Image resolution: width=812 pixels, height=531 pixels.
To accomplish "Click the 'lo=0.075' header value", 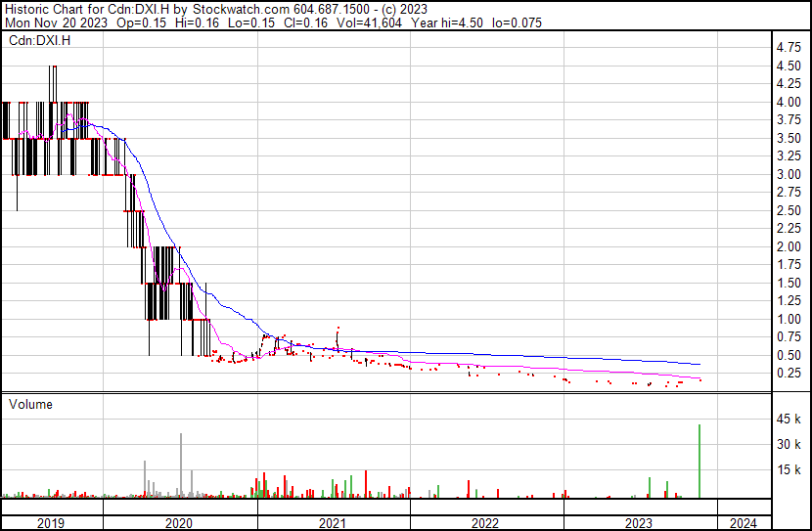I will [x=517, y=22].
